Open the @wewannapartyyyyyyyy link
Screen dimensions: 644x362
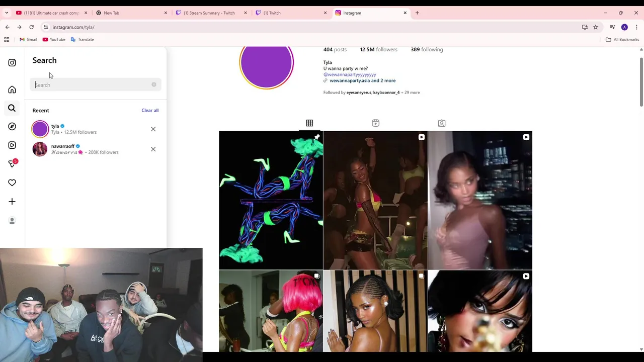pyautogui.click(x=350, y=74)
